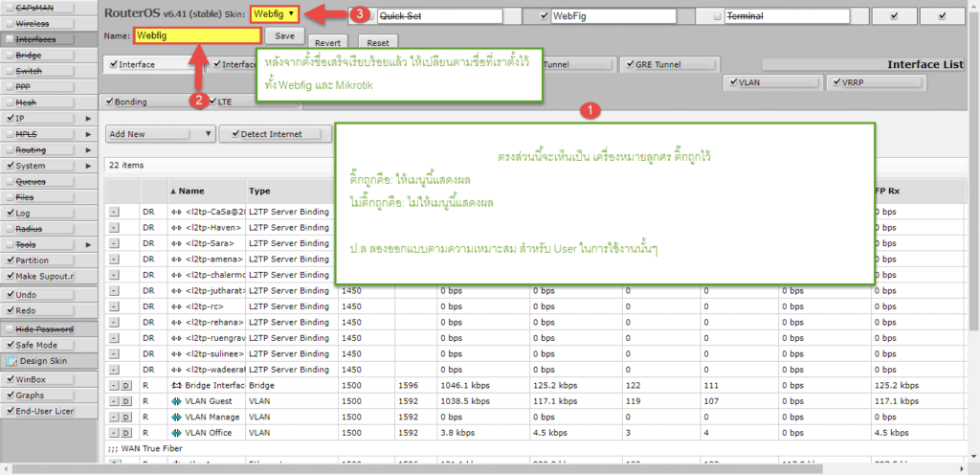Select the GRE Tunnel tab
This screenshot has height=475, width=980.
(x=670, y=64)
